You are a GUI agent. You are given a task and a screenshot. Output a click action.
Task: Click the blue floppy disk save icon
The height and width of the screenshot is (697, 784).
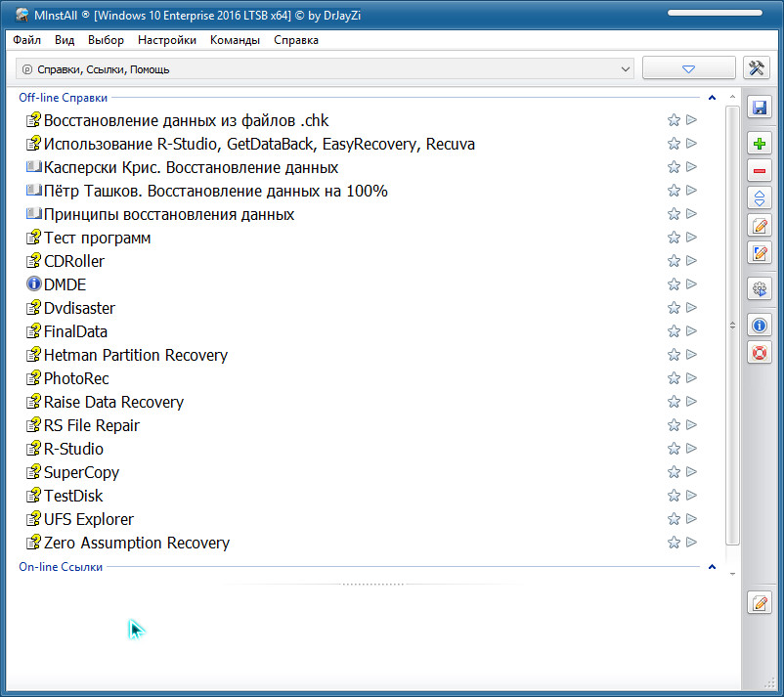pyautogui.click(x=759, y=108)
